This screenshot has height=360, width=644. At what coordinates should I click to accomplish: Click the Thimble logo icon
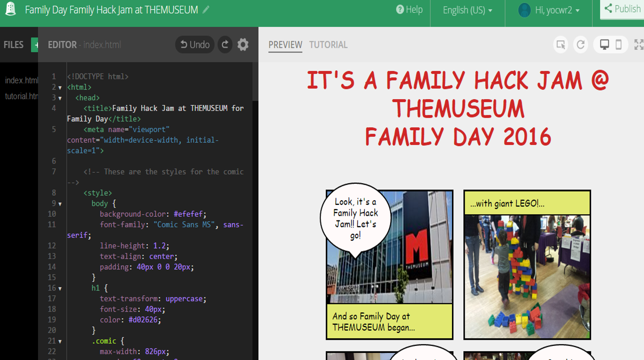tap(10, 9)
